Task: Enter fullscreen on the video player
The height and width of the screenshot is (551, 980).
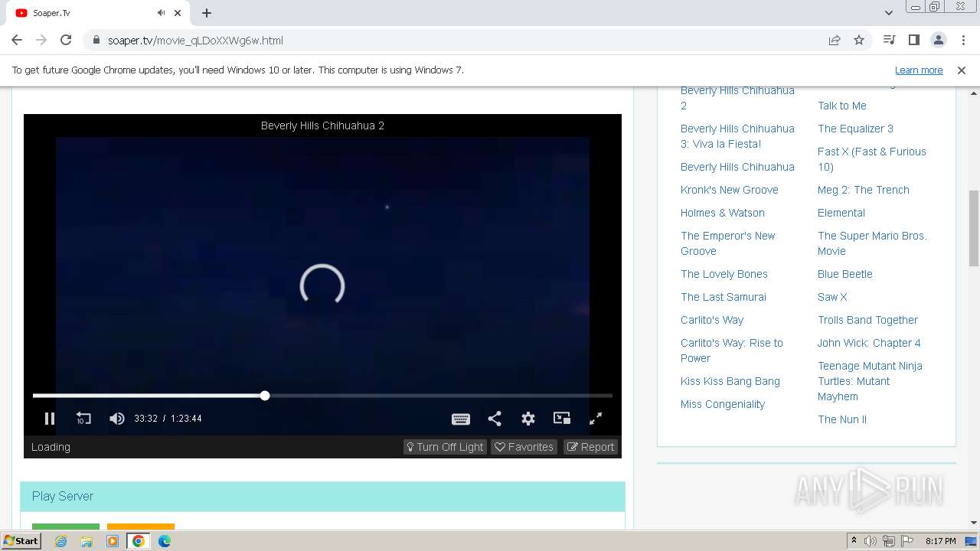Action: pyautogui.click(x=596, y=419)
